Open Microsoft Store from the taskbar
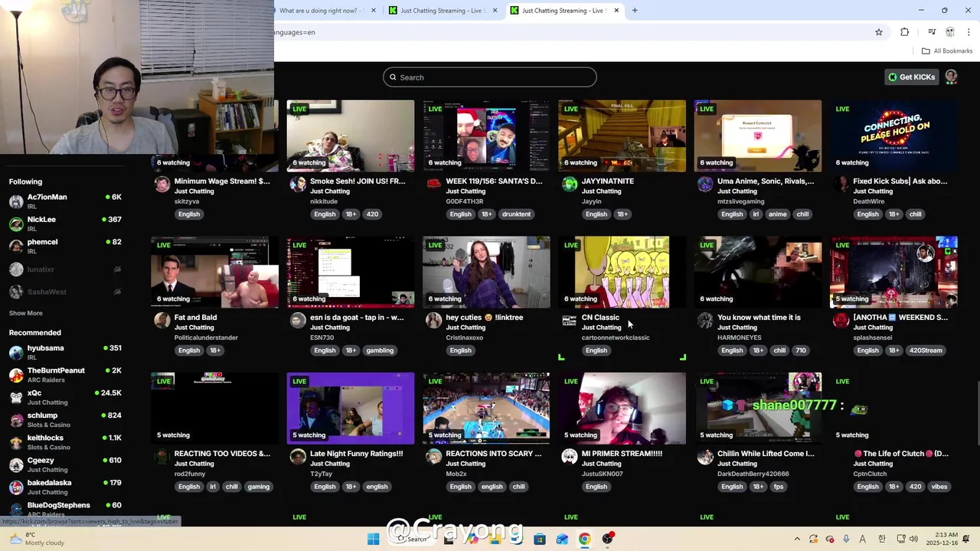The height and width of the screenshot is (551, 980). 540,539
